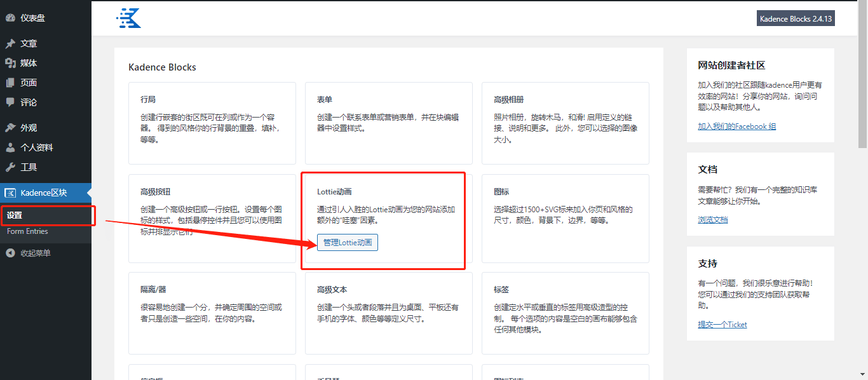
Task: Click the Kadence Blocks 2.4.13 version badge
Action: 796,18
